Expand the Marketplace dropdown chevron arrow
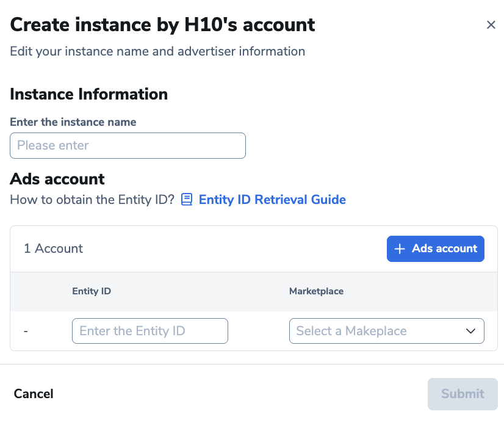Viewport: 504px width, 425px height. coord(470,331)
